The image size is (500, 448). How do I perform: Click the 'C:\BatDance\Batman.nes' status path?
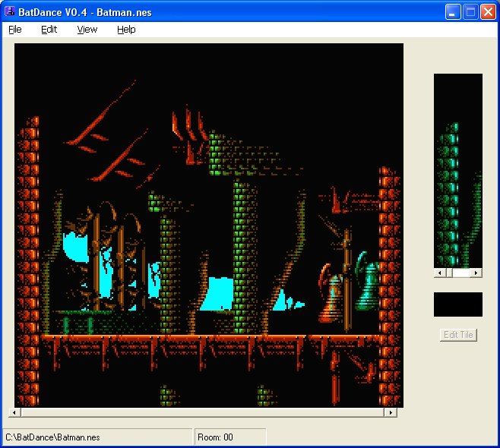click(x=97, y=437)
